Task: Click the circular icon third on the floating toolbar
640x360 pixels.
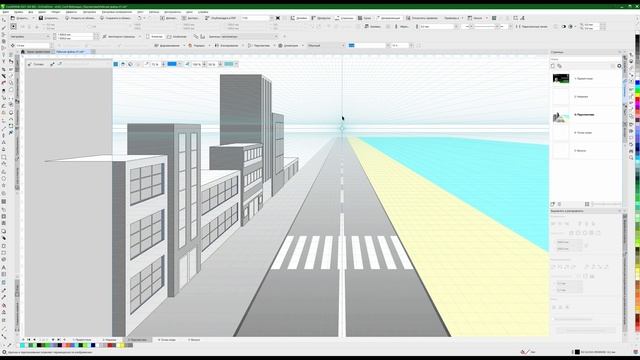Action: pos(130,64)
